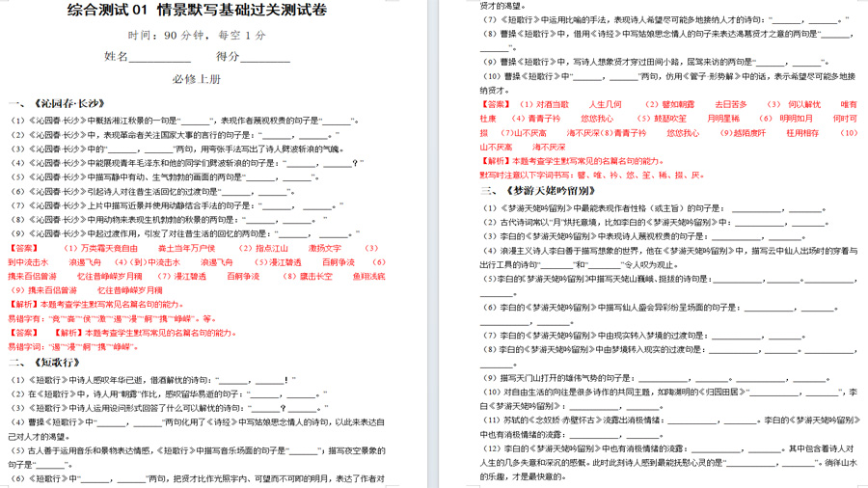Image resolution: width=868 pixels, height=488 pixels.
Task: Click 梦游天姥 question (5) about 天姥山巍峨挺拔
Action: click(x=668, y=286)
